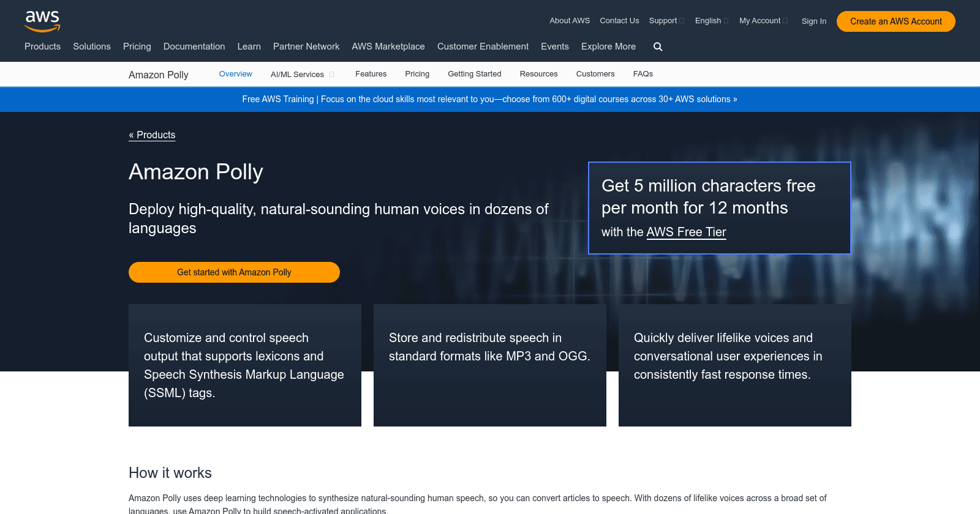
Task: Click the AWS logo
Action: [42, 21]
